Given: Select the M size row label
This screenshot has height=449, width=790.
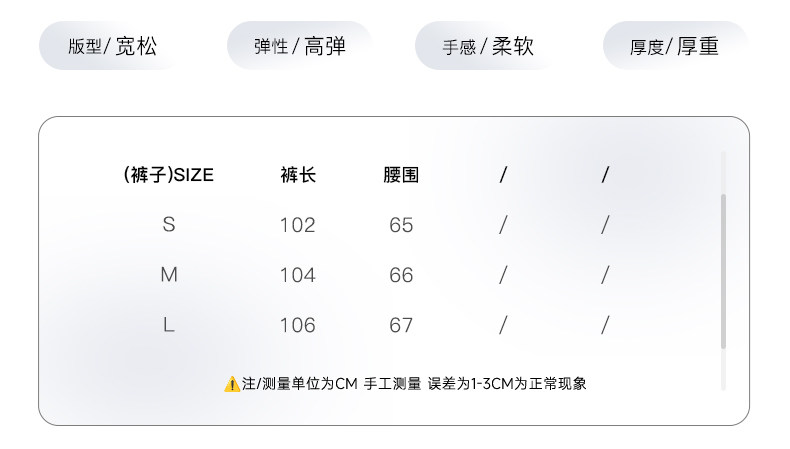Looking at the screenshot, I should click(168, 275).
